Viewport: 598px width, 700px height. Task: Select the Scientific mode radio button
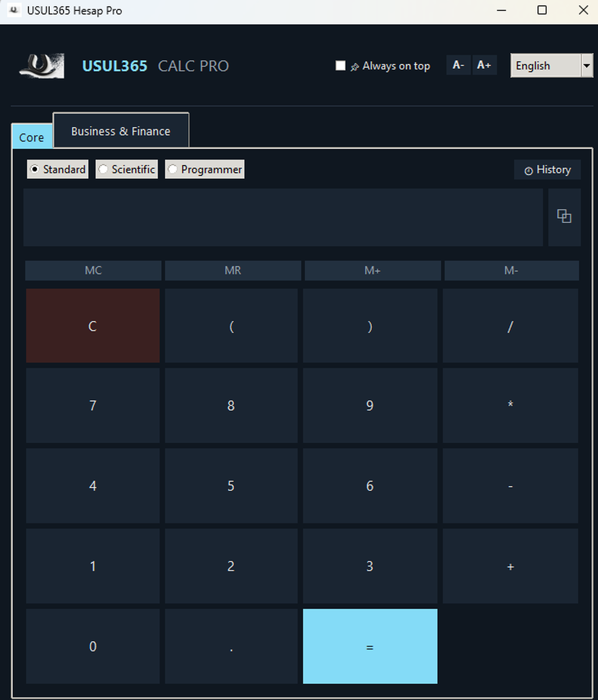(x=127, y=169)
